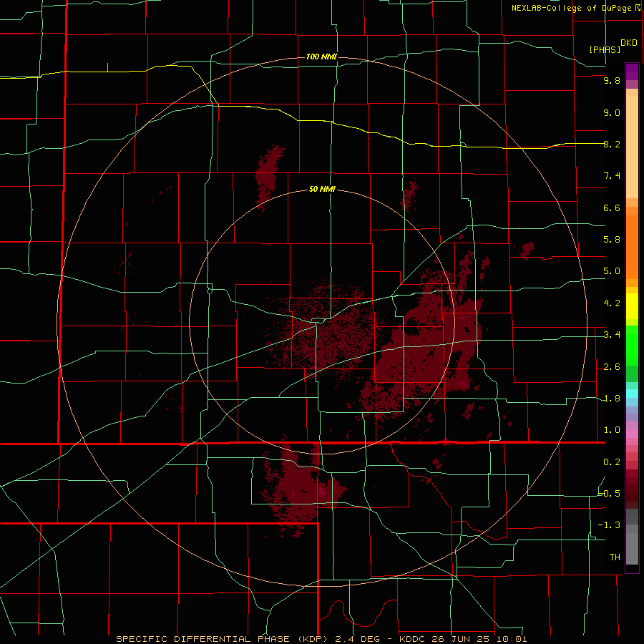Click the 6.6 scale value
Viewport: 644px width, 644px height.
click(612, 208)
